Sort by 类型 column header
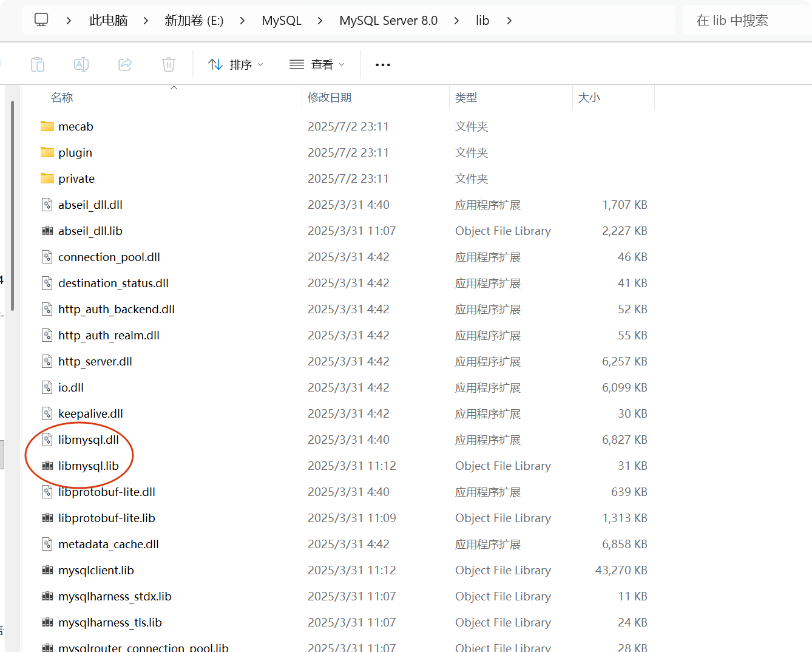Image resolution: width=812 pixels, height=652 pixels. 466,98
